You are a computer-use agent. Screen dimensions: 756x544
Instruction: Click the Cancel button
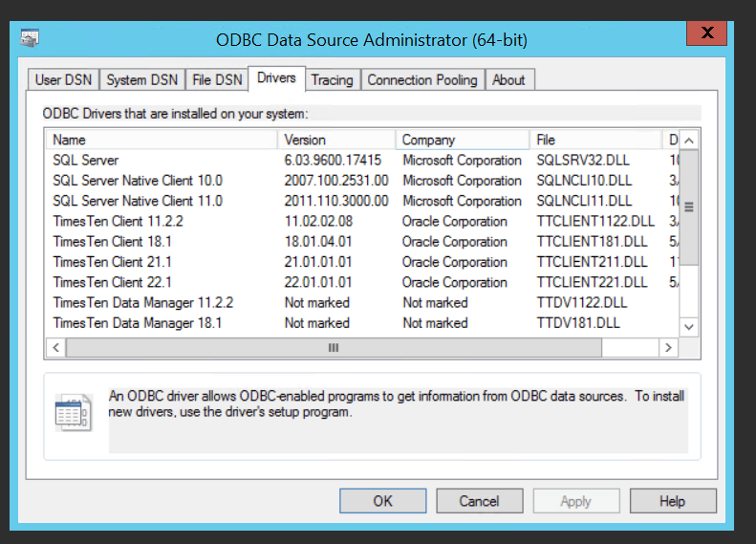[x=479, y=501]
